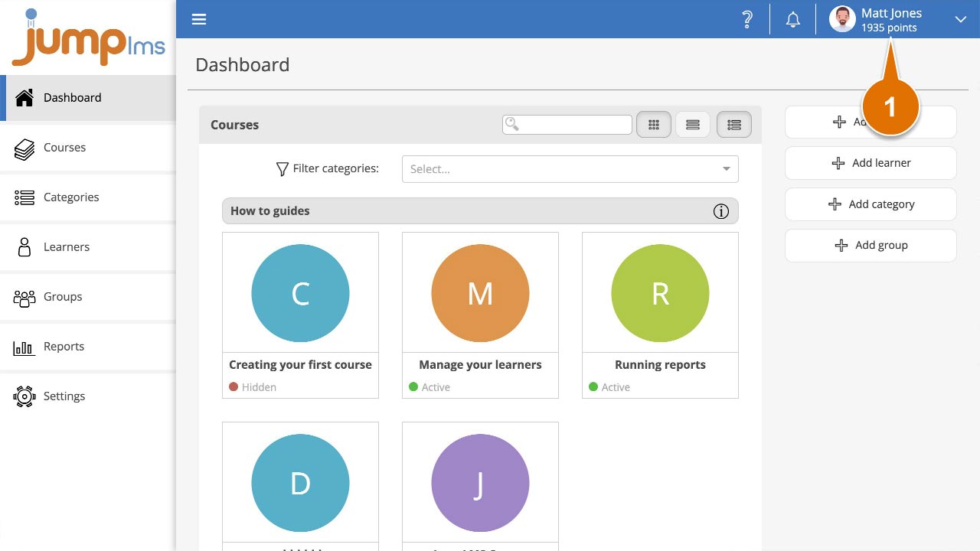Click Matt Jones profile avatar

pyautogui.click(x=842, y=20)
